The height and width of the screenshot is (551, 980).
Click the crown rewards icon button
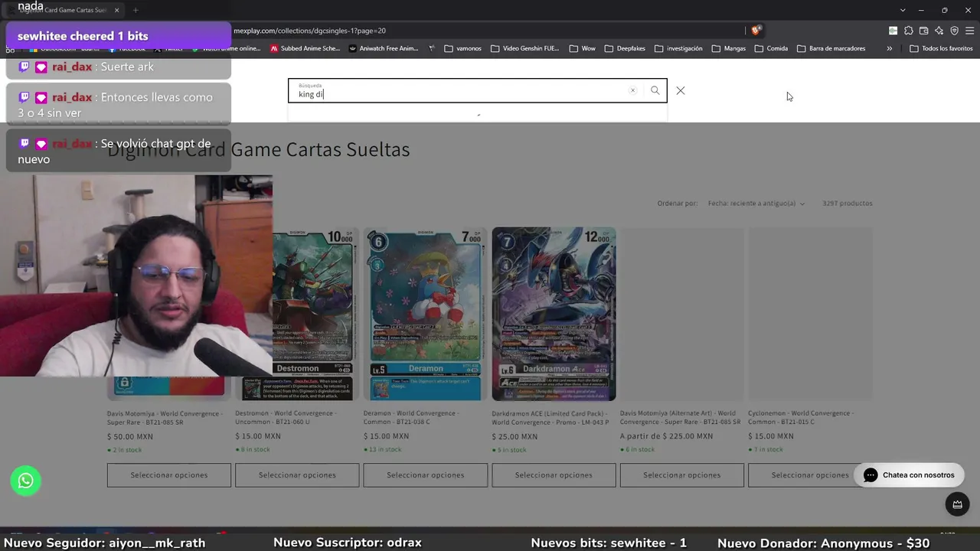coord(957,504)
